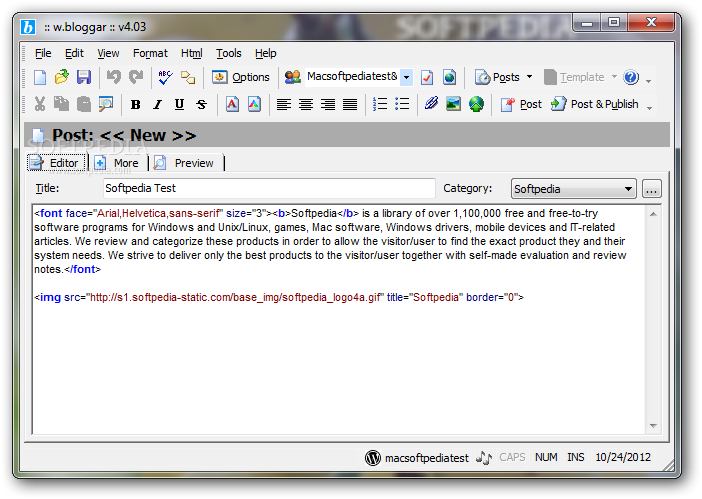
Task: Toggle italic formatting
Action: tap(157, 105)
